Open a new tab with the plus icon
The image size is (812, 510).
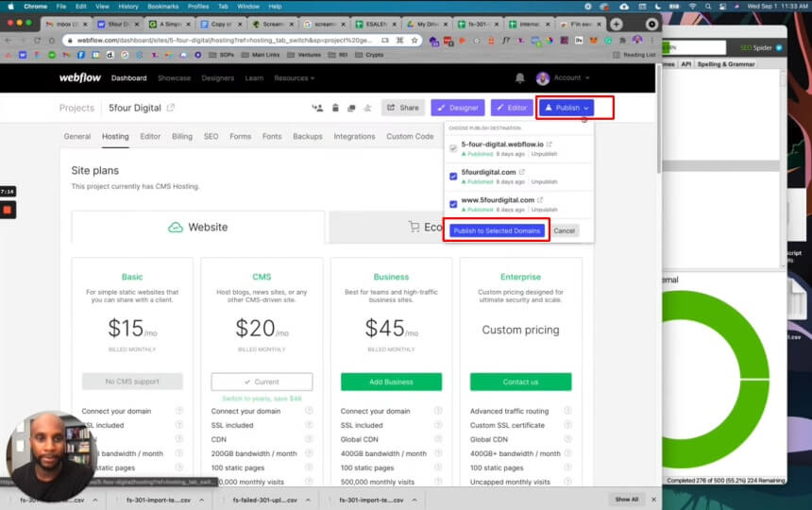tap(617, 25)
